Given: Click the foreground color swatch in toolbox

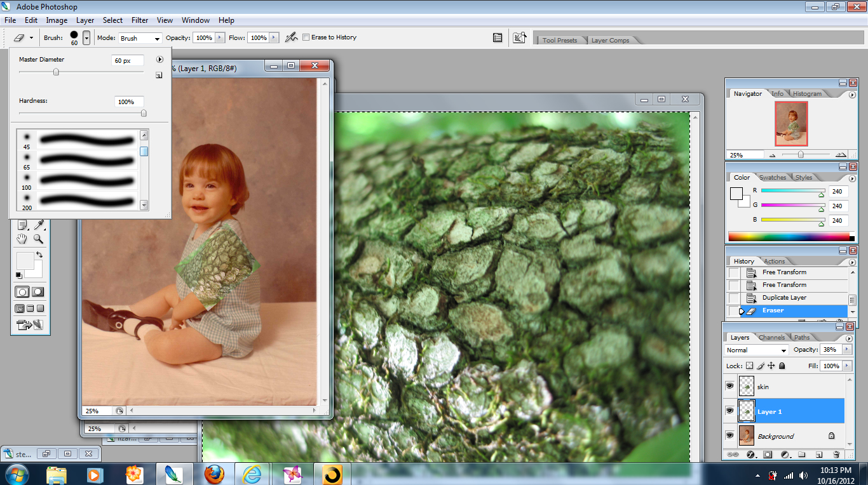Looking at the screenshot, I should tap(25, 260).
